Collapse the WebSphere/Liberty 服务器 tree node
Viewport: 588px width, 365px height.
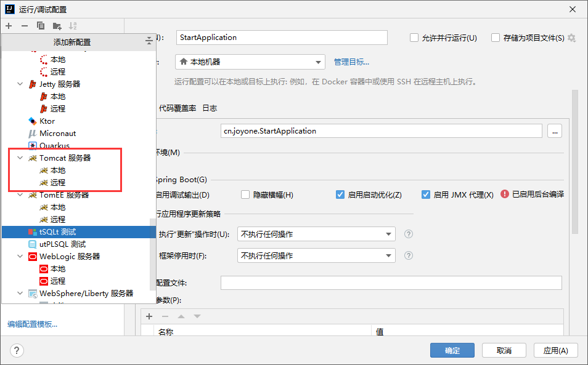point(20,294)
